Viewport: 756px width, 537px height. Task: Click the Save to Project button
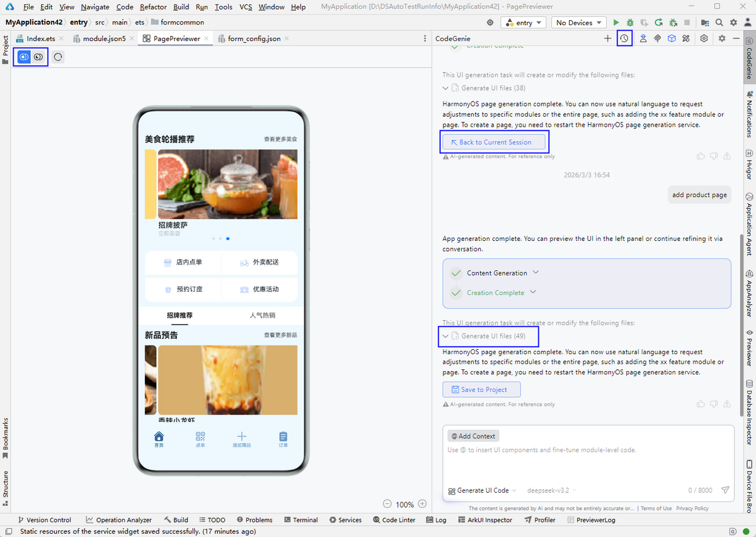pos(481,390)
